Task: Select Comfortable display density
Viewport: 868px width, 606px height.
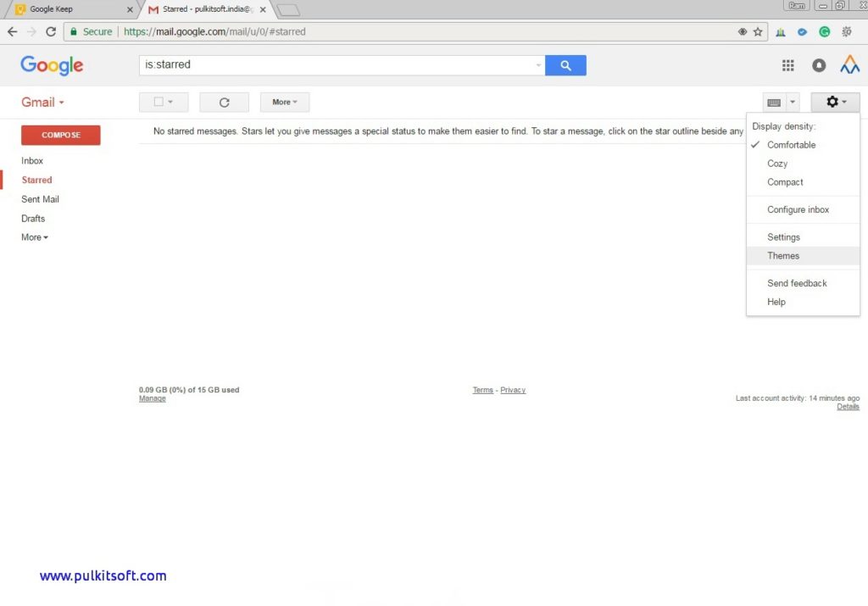Action: click(791, 145)
